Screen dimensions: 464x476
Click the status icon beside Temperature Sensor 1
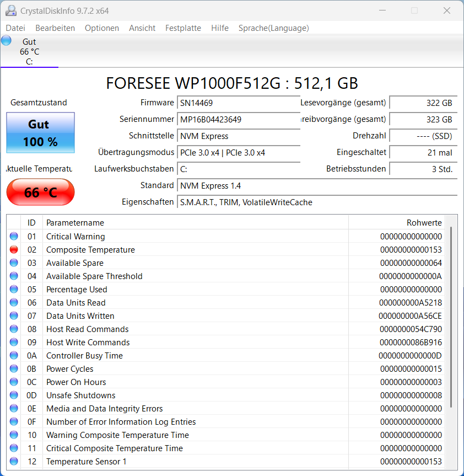pos(14,462)
